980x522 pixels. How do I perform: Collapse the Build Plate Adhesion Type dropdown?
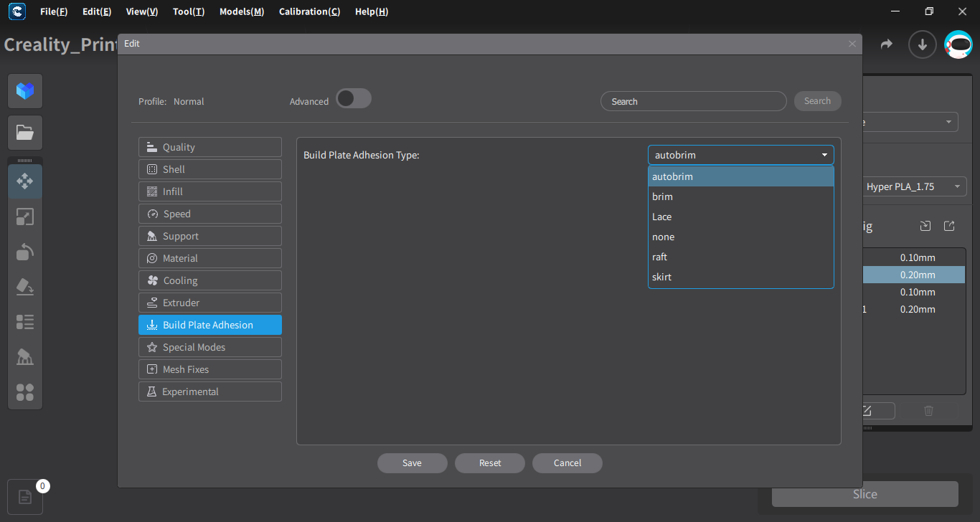click(x=740, y=155)
